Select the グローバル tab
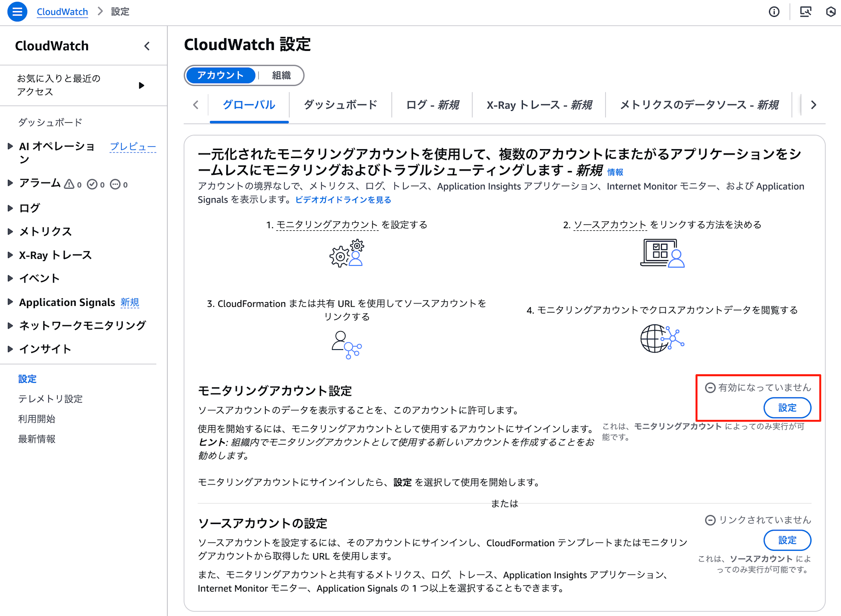Screen dimensions: 841x616 (249, 105)
